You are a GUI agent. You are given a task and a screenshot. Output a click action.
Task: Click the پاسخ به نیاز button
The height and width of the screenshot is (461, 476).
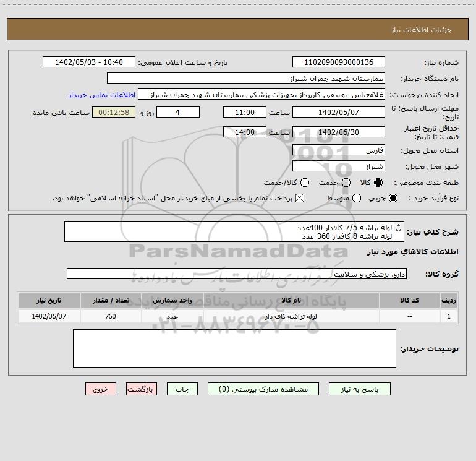tap(359, 389)
